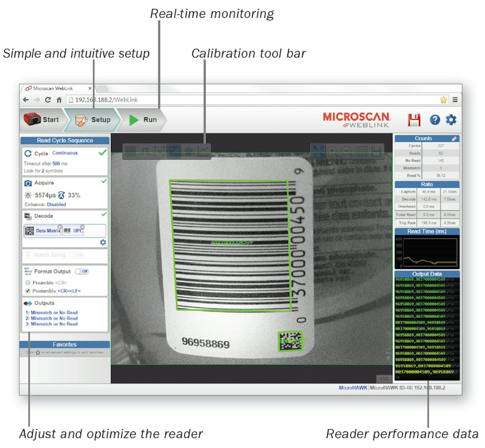The image size is (485, 448).
Task: Click the Cycle refresh icon
Action: (27, 153)
